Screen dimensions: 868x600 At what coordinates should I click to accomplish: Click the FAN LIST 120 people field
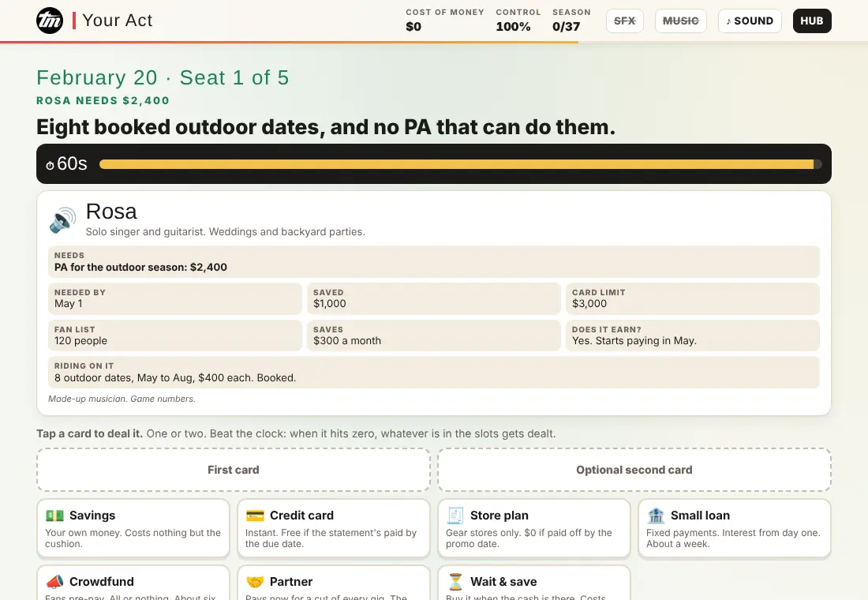(175, 336)
